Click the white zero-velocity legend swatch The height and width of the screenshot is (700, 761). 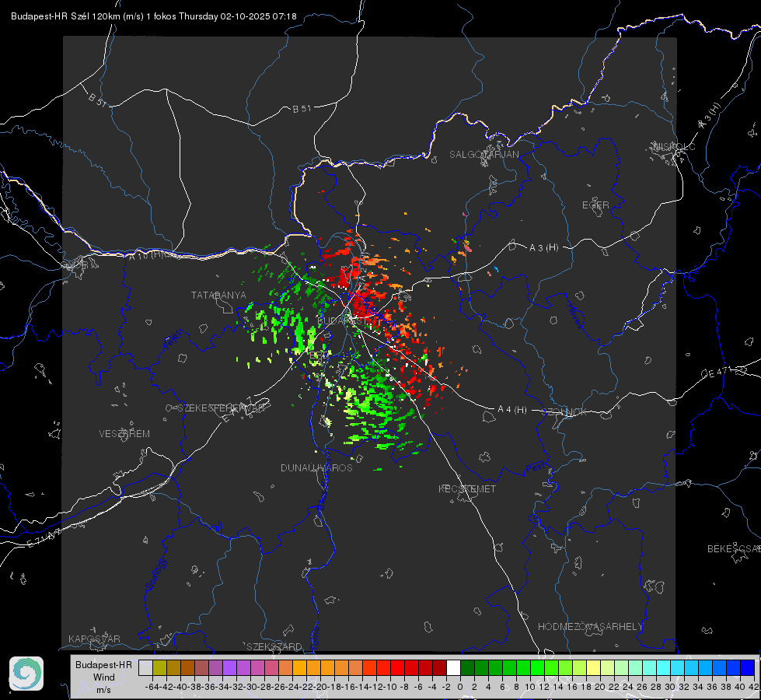coord(453,668)
